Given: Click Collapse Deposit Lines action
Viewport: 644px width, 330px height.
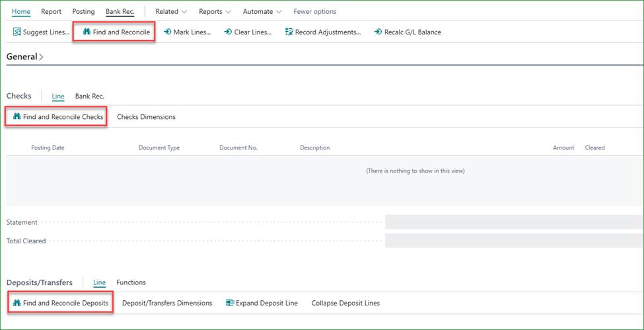Looking at the screenshot, I should [x=345, y=303].
